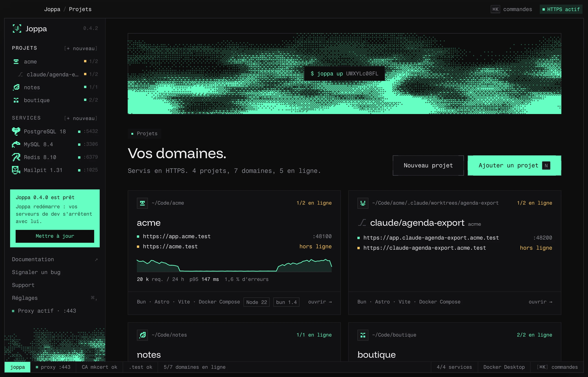588x377 pixels.
Task: Click the Nouveau projet button
Action: point(428,166)
